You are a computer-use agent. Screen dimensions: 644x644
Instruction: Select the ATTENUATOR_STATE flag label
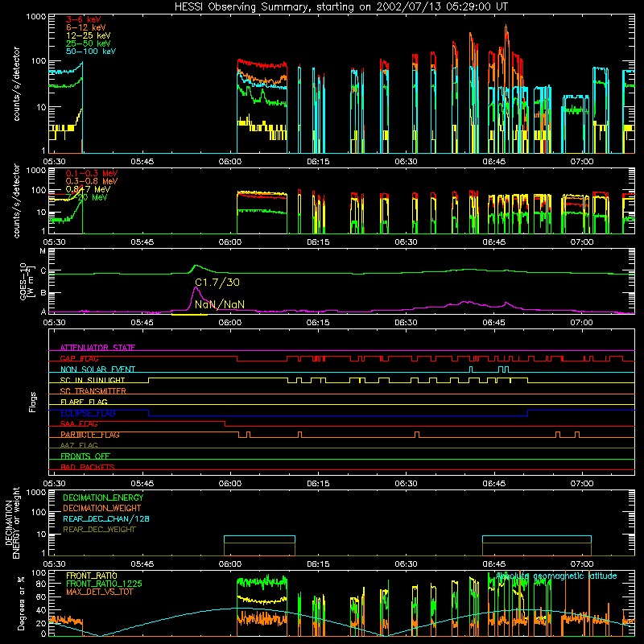pyautogui.click(x=97, y=348)
